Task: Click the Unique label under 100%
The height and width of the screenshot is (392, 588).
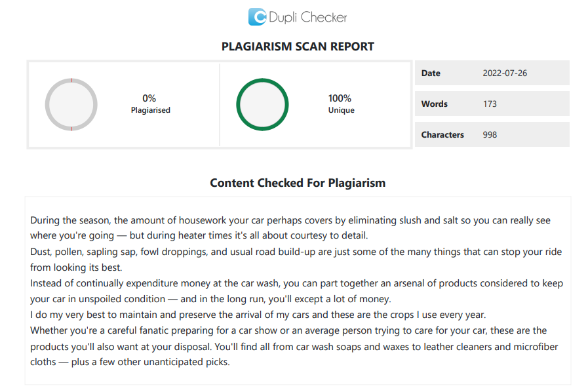Action: 341,110
